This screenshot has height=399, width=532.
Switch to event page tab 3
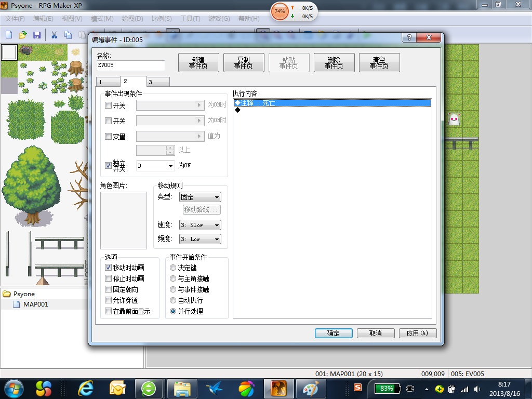(158, 82)
